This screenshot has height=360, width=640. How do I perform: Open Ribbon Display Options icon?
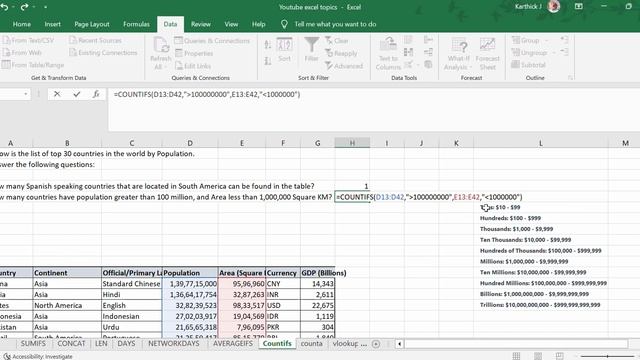[578, 7]
